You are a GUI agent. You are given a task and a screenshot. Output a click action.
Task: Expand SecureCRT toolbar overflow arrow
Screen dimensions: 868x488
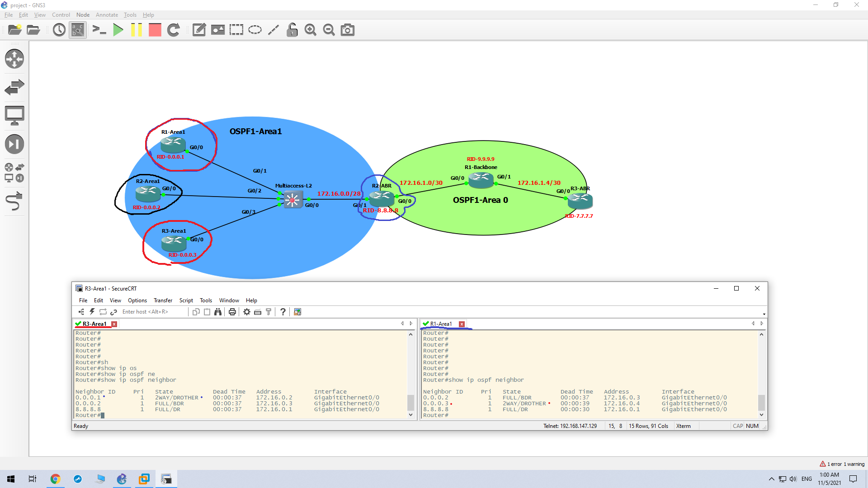pos(764,314)
